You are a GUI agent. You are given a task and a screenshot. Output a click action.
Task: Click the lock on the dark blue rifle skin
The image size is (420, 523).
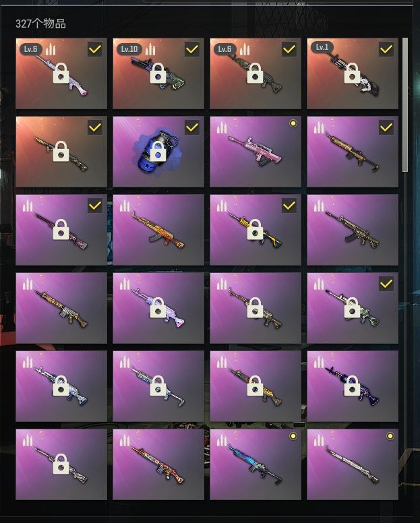pos(353,386)
